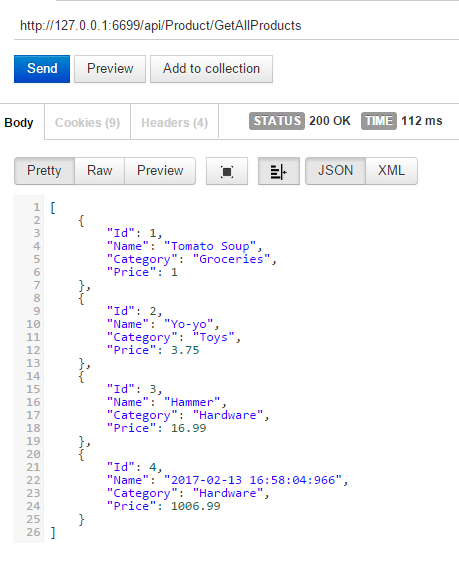Click "Hardware" on line 23
Viewport: 459px width, 565px height.
coord(228,493)
